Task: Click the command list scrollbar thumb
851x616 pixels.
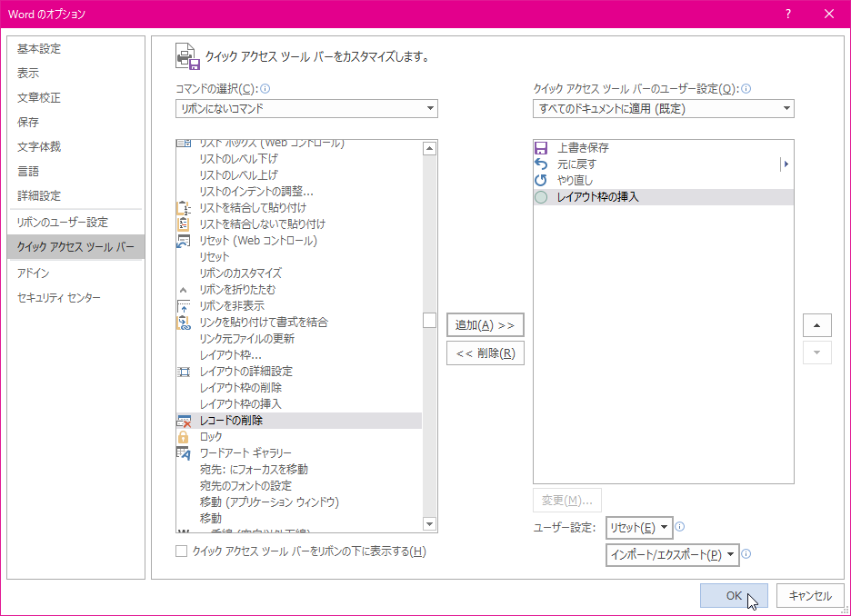Action: [430, 321]
